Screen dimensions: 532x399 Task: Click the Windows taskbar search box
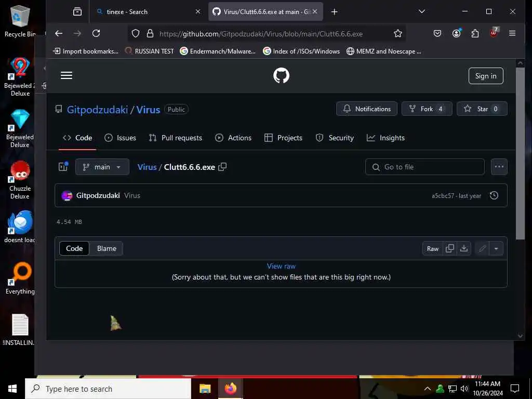click(108, 389)
